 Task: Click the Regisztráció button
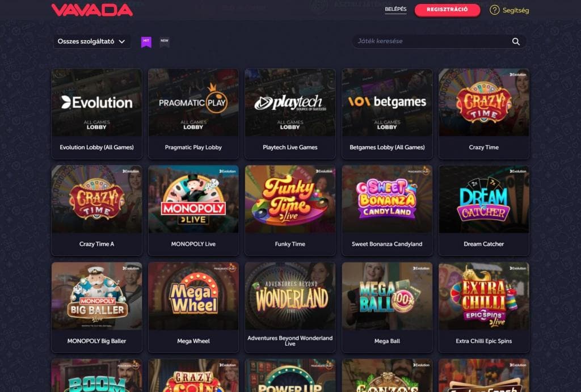click(x=447, y=10)
